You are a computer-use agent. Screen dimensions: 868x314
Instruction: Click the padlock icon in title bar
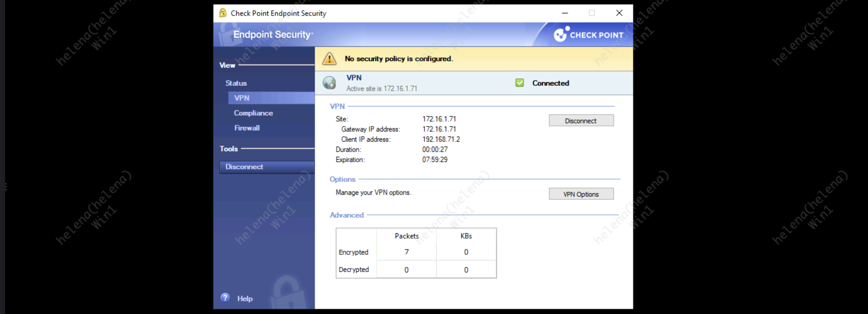(223, 13)
